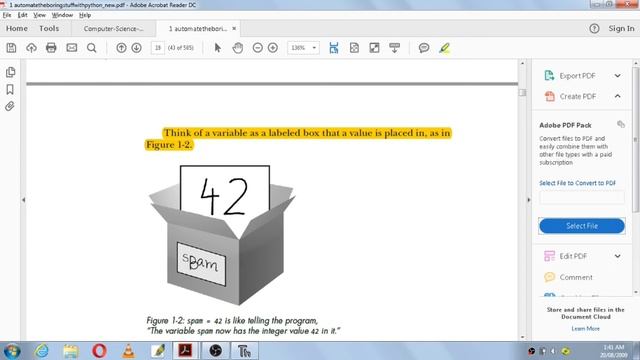Click the file to convert input field

tap(582, 197)
